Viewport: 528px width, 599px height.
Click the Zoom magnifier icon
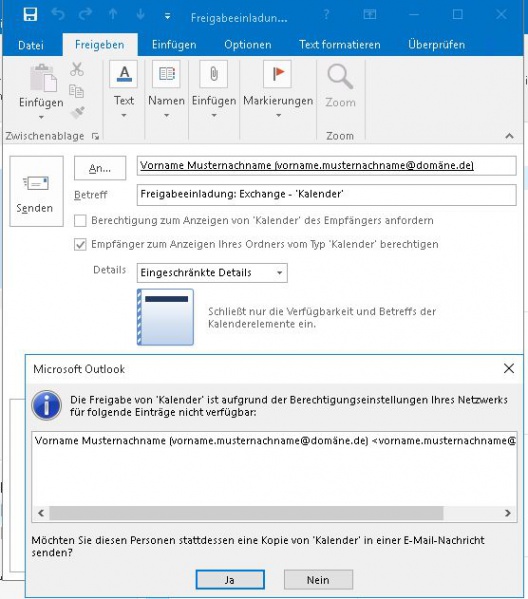point(340,77)
